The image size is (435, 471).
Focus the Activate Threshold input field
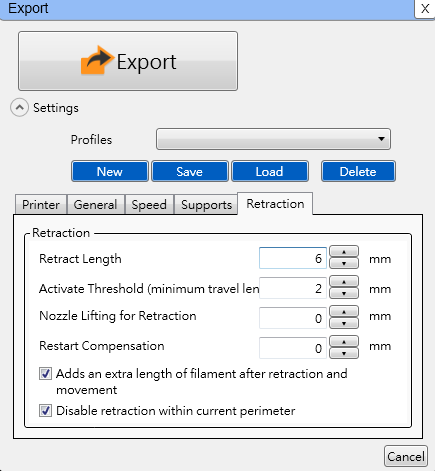coord(293,288)
